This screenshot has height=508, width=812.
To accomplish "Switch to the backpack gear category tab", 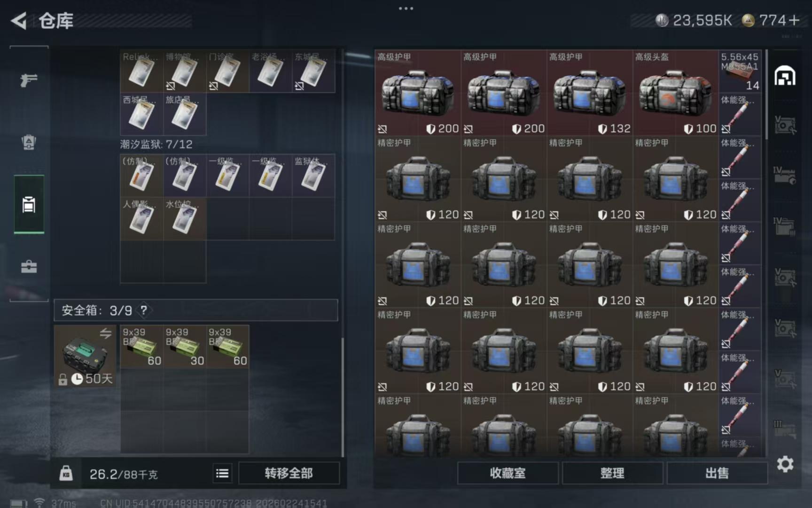I will 29,142.
